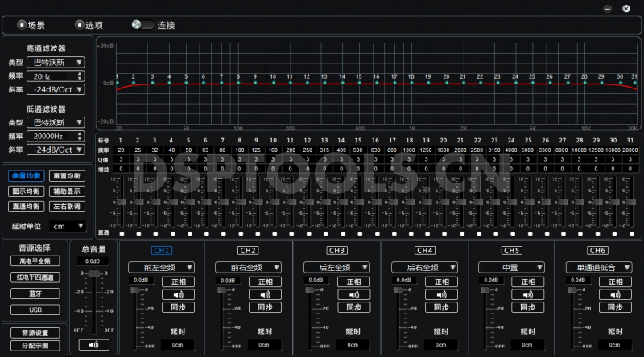Choose 蓝牙 audio source
This screenshot has height=357, width=644.
click(35, 293)
